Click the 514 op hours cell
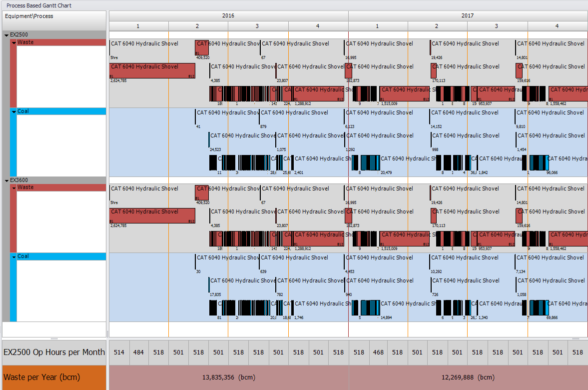Screen dimensions: 588x390 (119, 352)
